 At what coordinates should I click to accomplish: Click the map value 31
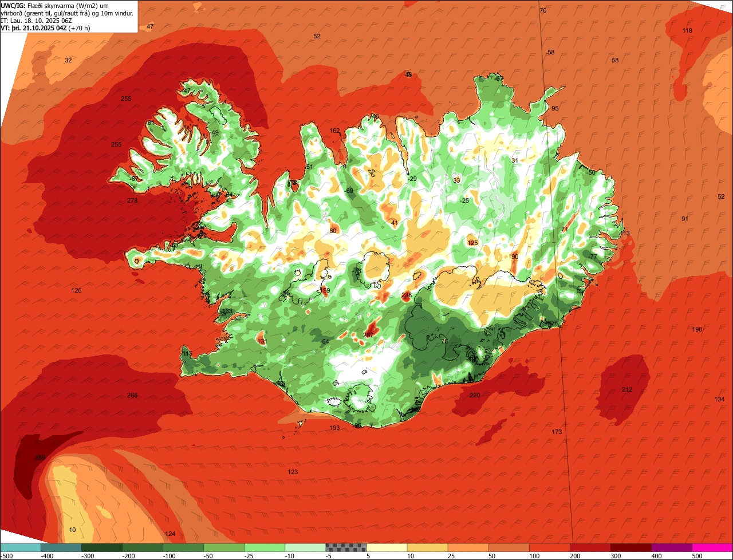[515, 161]
